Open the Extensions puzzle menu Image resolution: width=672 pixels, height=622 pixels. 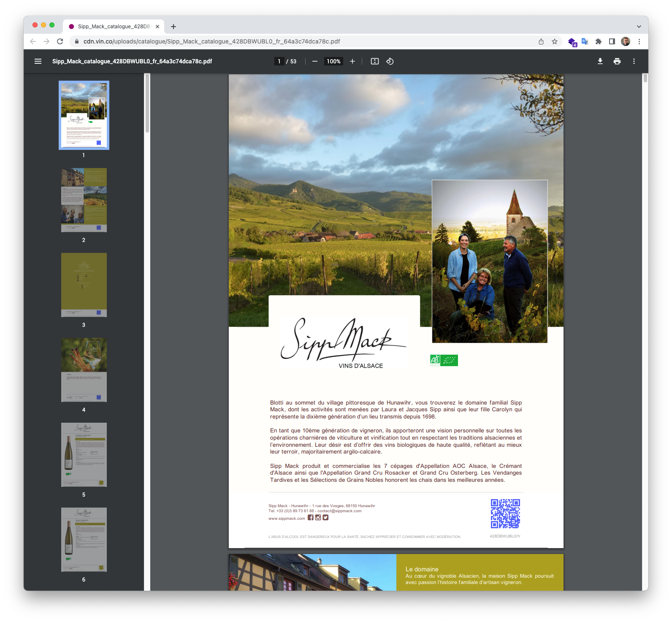pos(599,41)
